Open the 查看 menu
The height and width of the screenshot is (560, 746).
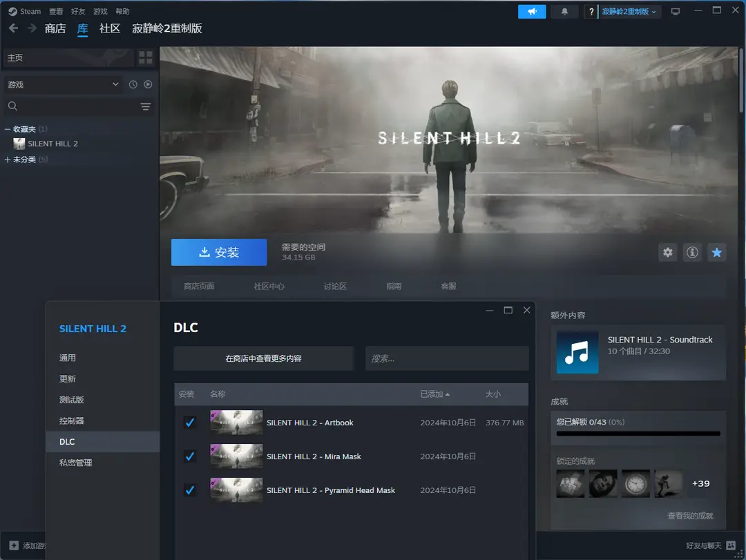point(56,12)
